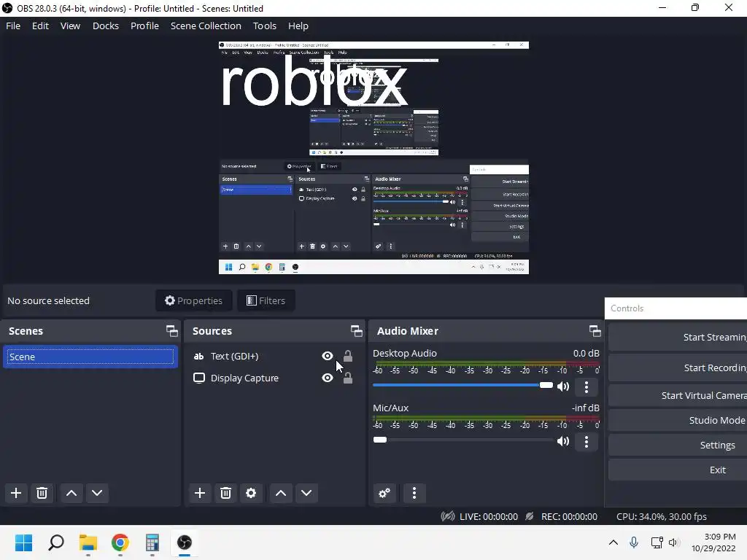Remove the selected scene with trash icon
747x560 pixels.
[42, 493]
